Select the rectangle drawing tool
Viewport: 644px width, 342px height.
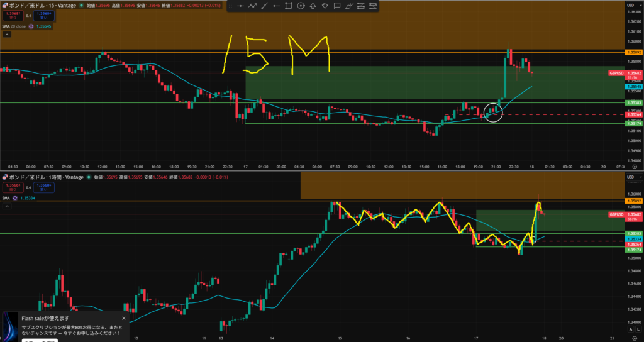coord(288,6)
